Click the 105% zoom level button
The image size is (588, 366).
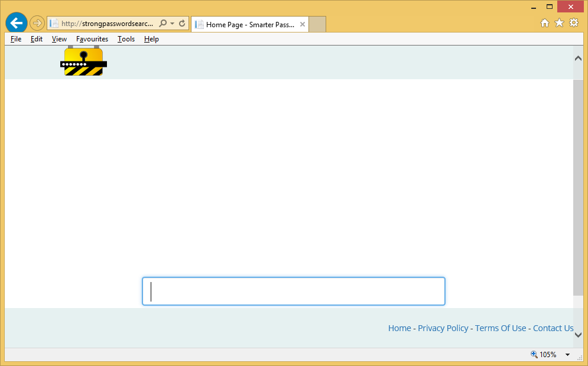[x=544, y=355]
